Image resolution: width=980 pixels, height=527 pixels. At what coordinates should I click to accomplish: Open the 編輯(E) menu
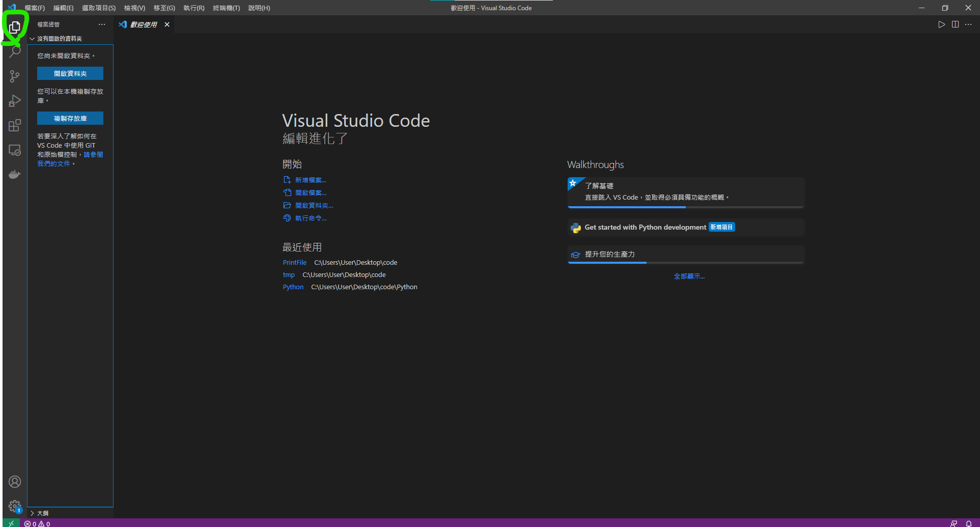pyautogui.click(x=64, y=8)
